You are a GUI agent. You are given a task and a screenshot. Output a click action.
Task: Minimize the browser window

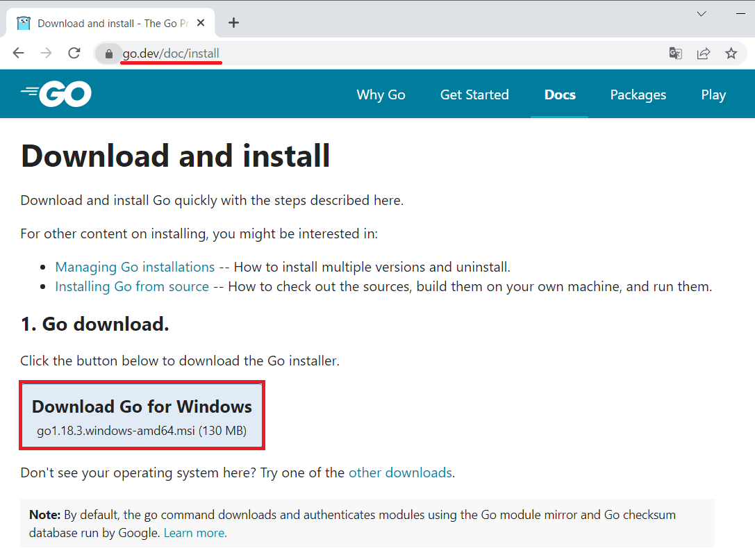tap(740, 14)
